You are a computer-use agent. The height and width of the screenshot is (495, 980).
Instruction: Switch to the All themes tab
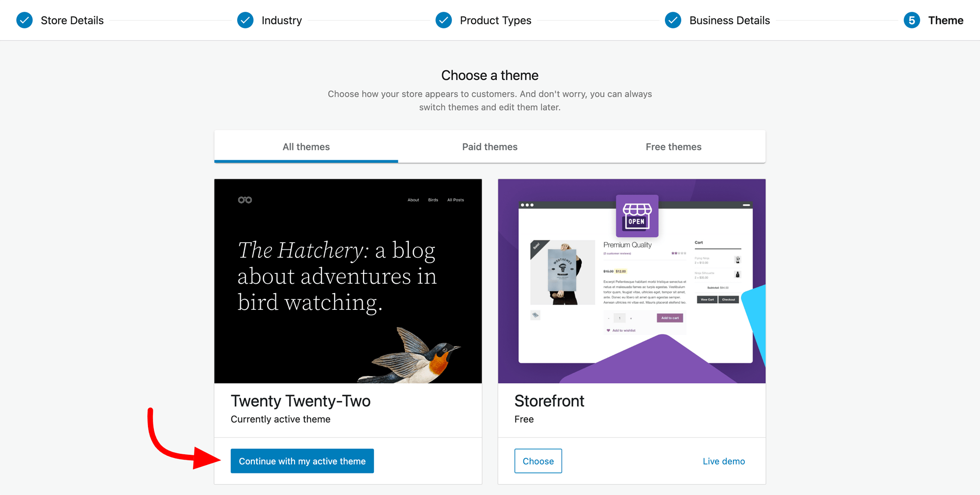point(306,147)
